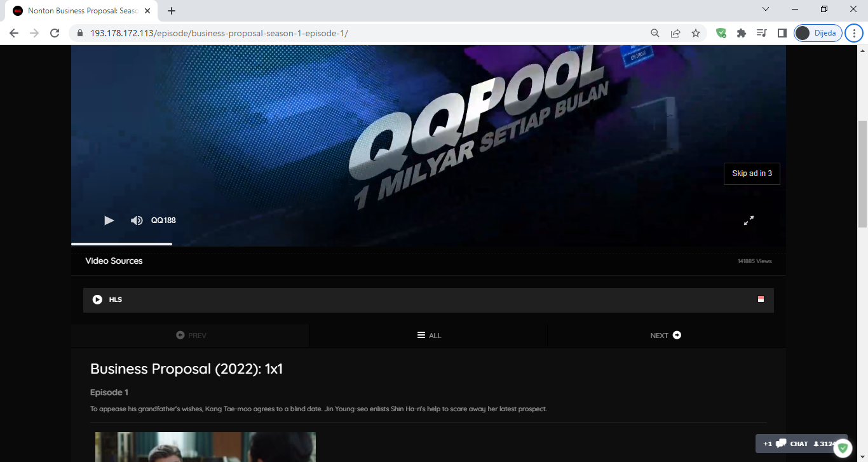Open the Extensions puzzle icon
This screenshot has height=462, width=868.
[x=742, y=33]
